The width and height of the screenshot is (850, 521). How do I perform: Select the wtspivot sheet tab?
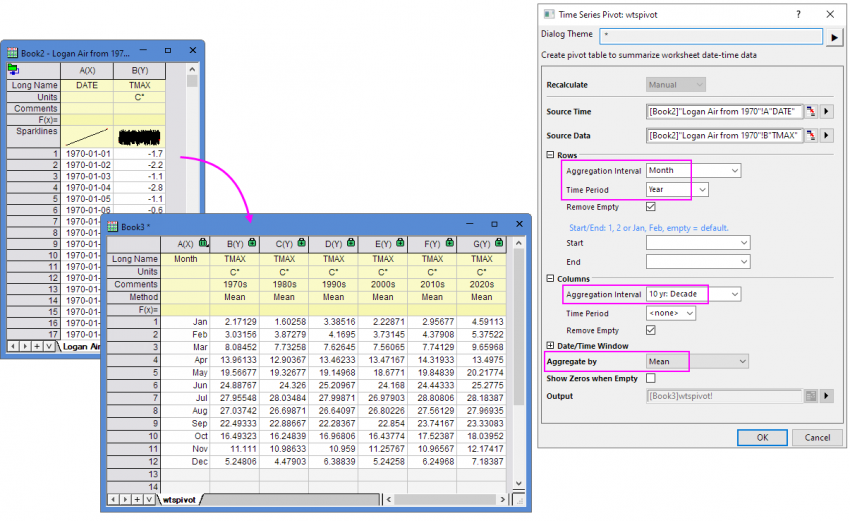pyautogui.click(x=180, y=499)
